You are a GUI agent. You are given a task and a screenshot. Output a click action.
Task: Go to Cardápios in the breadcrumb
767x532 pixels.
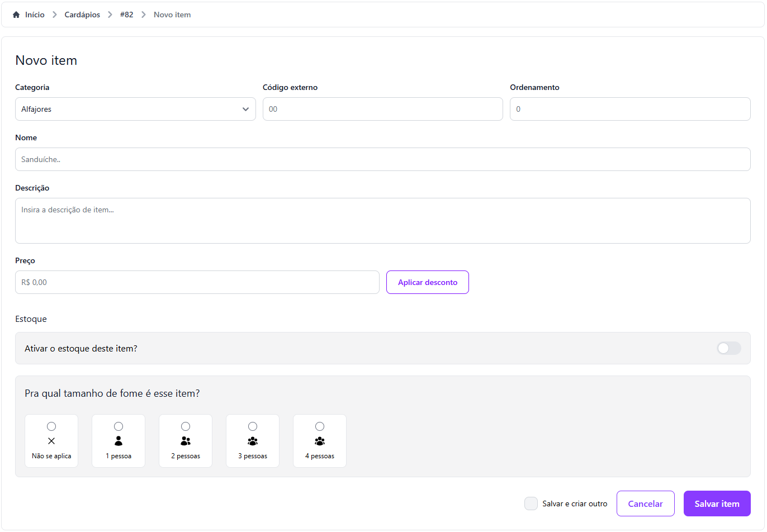(x=82, y=15)
